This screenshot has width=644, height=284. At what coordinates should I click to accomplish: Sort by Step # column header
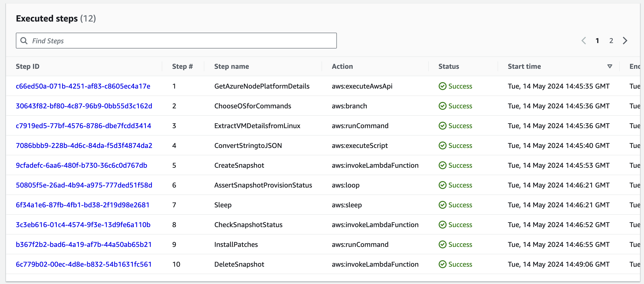tap(182, 67)
